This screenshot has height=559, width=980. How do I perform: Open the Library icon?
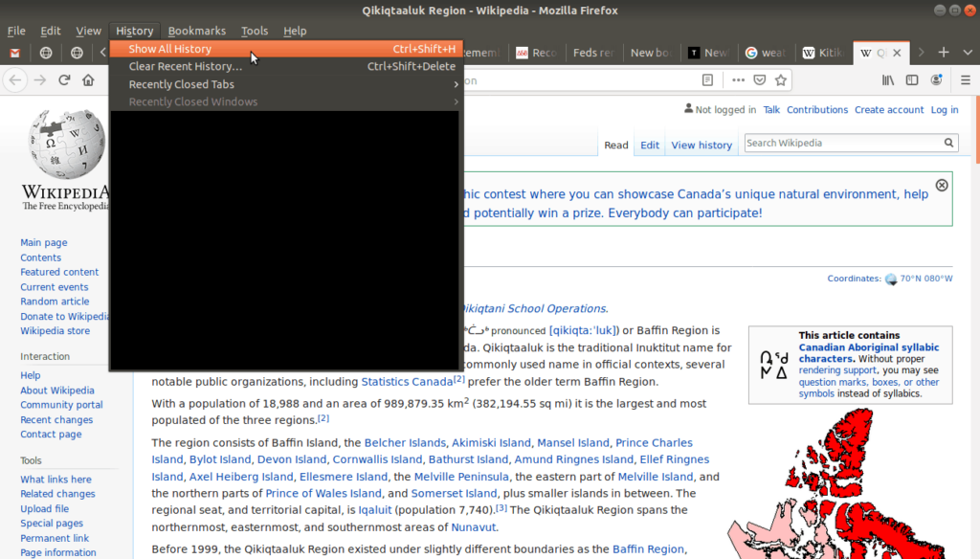point(888,80)
